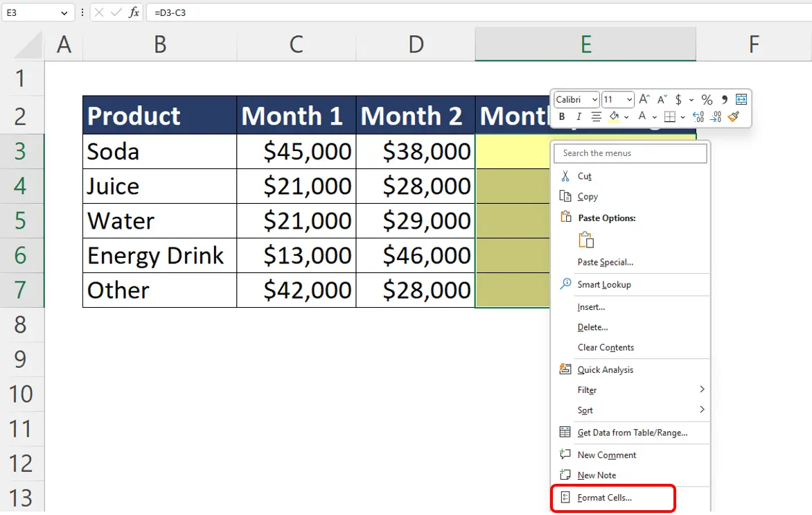Click the Decrease Decimal icon

click(x=716, y=117)
